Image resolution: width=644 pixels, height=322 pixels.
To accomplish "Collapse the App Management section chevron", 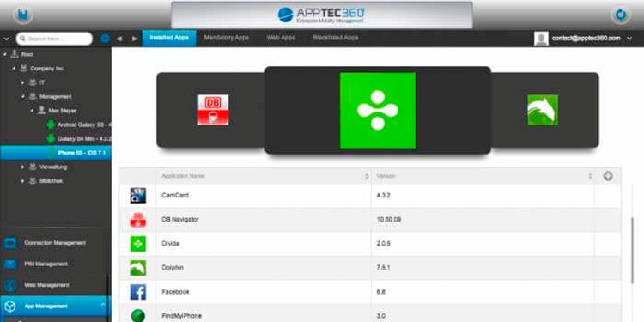I will (103, 305).
